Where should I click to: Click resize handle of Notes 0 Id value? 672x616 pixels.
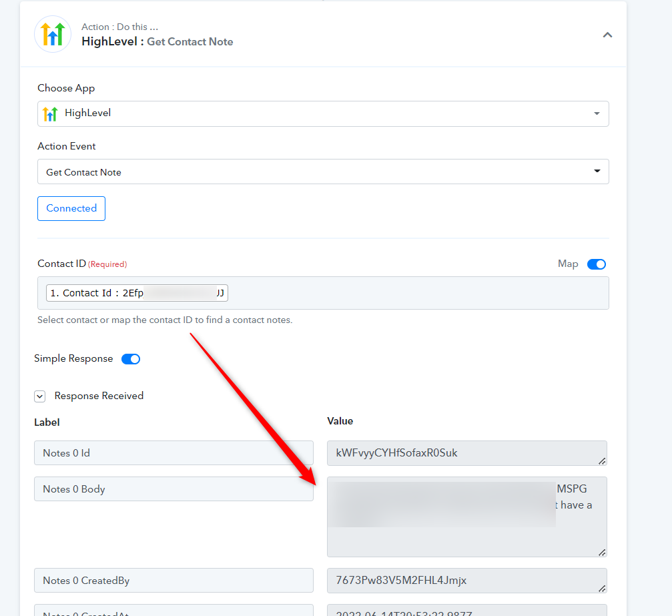pyautogui.click(x=602, y=460)
